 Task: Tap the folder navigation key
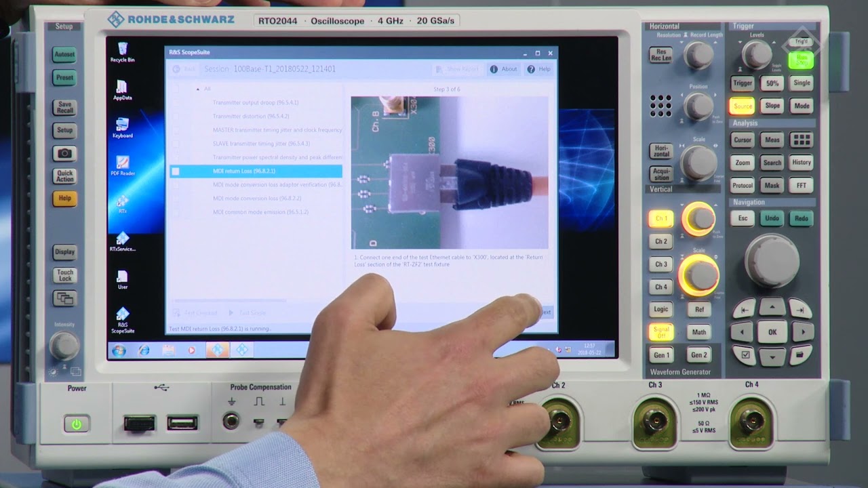(x=800, y=354)
